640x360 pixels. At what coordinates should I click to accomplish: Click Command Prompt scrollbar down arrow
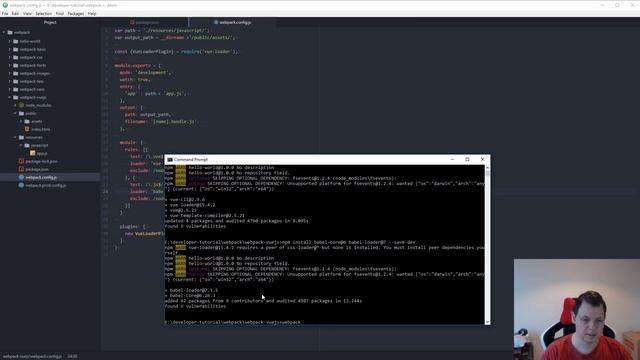(487, 322)
